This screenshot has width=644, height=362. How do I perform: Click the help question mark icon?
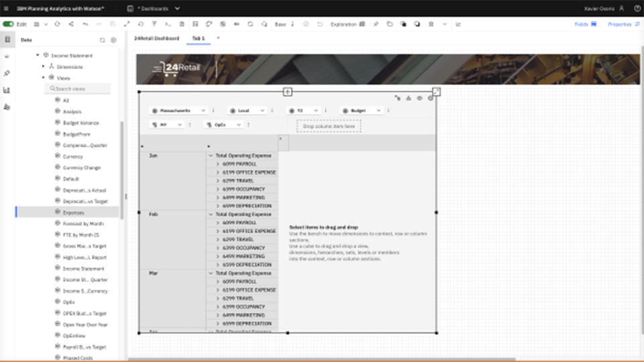[637, 8]
